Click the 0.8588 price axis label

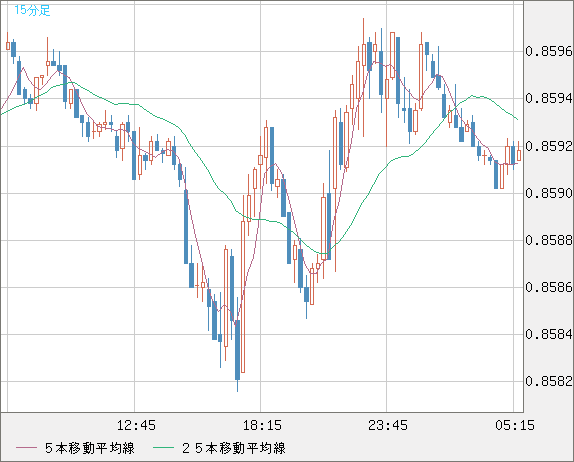tap(549, 240)
